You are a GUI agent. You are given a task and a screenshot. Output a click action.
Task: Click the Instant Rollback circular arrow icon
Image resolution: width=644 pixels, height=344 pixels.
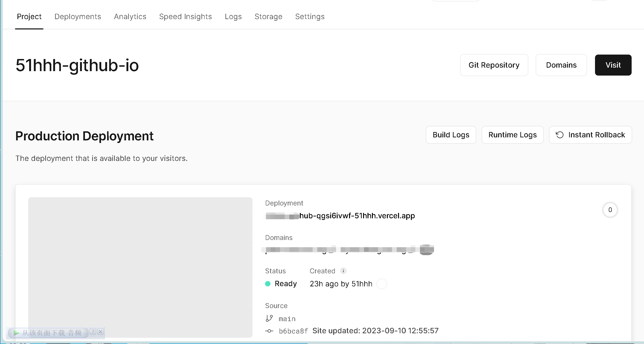[x=560, y=135]
